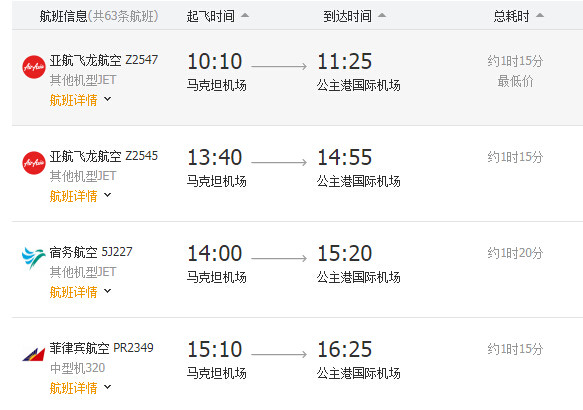Image resolution: width=583 pixels, height=410 pixels.
Task: Select the 15:10 departure time
Action: pos(215,349)
